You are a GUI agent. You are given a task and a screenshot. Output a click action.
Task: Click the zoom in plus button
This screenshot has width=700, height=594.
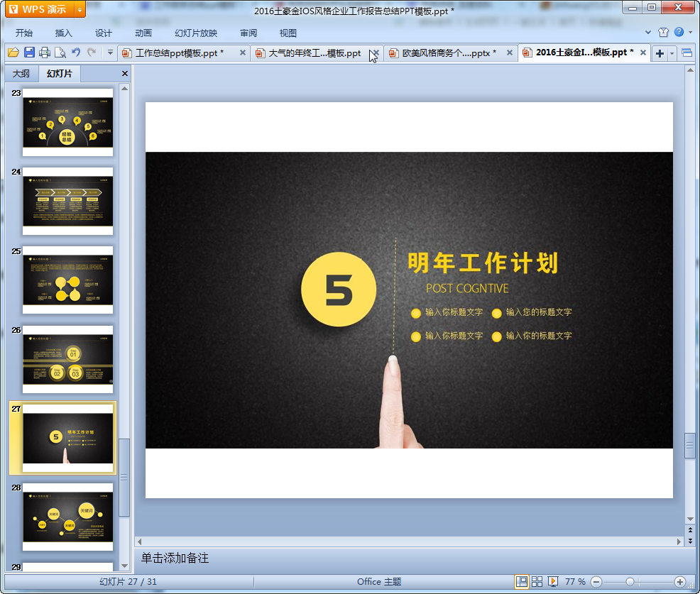coord(679,581)
